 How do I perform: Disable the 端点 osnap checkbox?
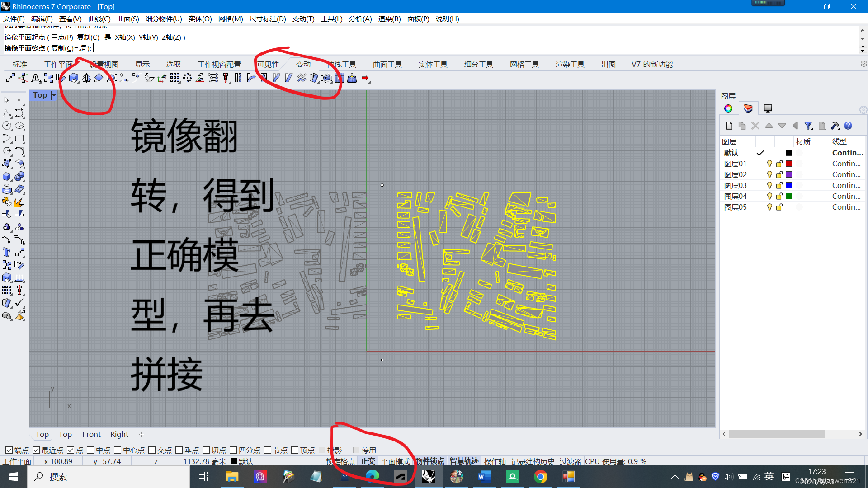click(x=9, y=450)
